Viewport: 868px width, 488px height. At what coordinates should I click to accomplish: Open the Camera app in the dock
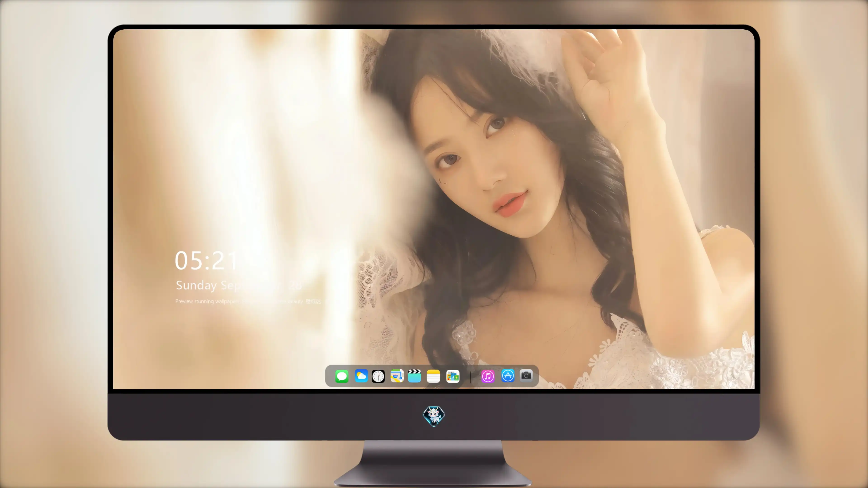pos(526,375)
